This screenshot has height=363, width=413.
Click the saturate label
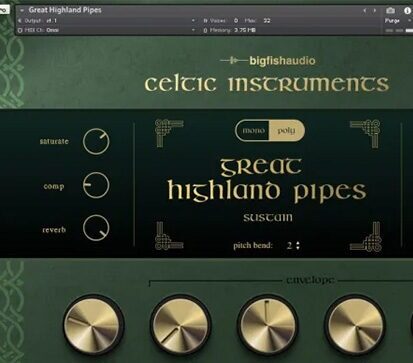(54, 141)
